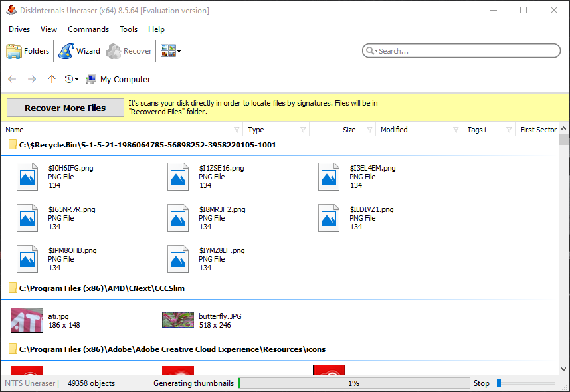This screenshot has height=392, width=570.
Task: Click the NTFS Uneraser status label
Action: click(x=30, y=383)
